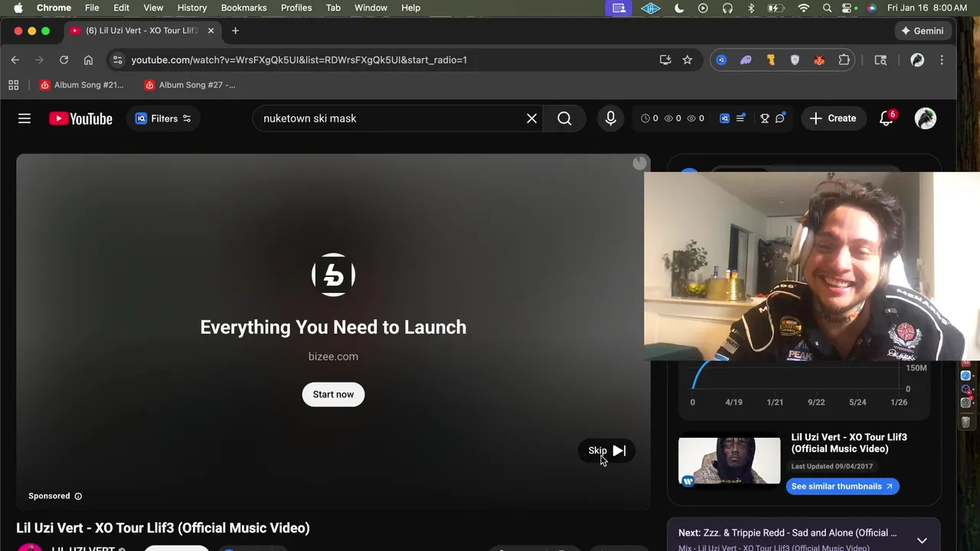Screen dimensions: 980x551
Task: Open the Album Song #21 bookmark
Action: [82, 85]
